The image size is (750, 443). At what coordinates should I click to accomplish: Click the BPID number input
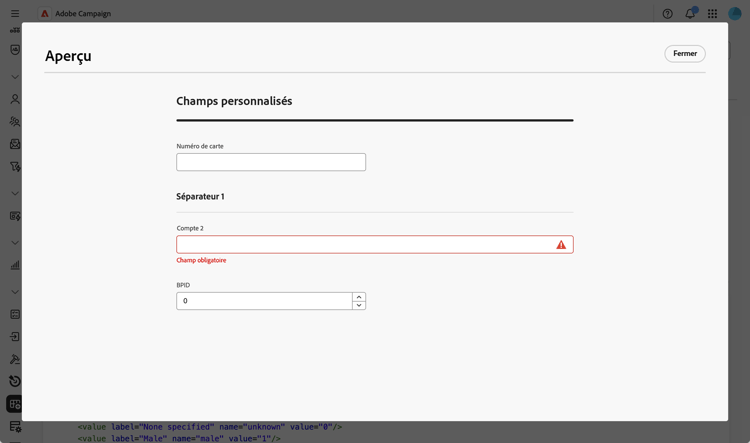click(265, 301)
